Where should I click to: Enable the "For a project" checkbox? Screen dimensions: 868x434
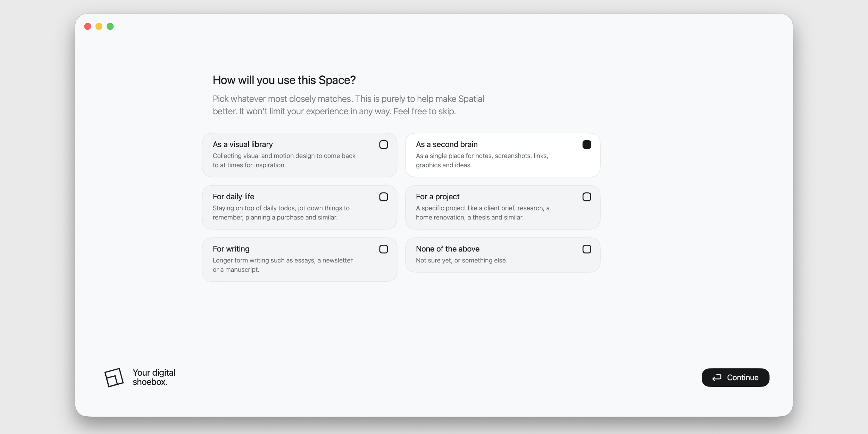tap(586, 197)
